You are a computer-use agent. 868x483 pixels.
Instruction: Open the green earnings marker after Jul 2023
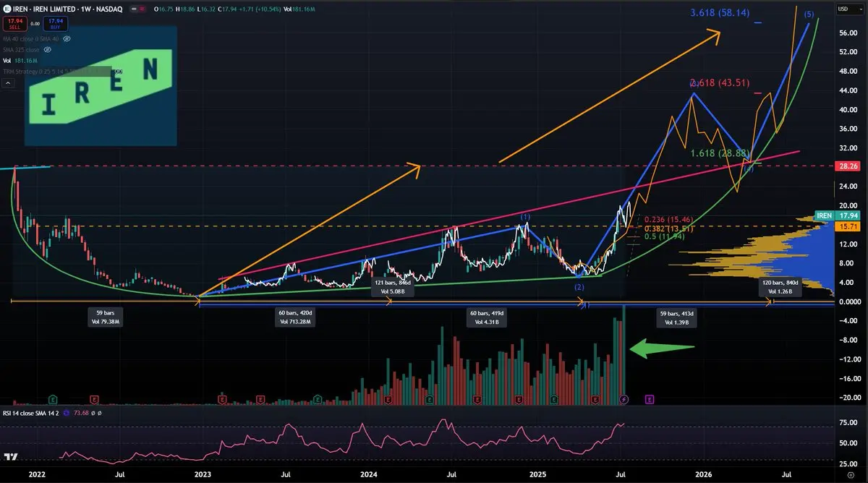[x=318, y=398]
